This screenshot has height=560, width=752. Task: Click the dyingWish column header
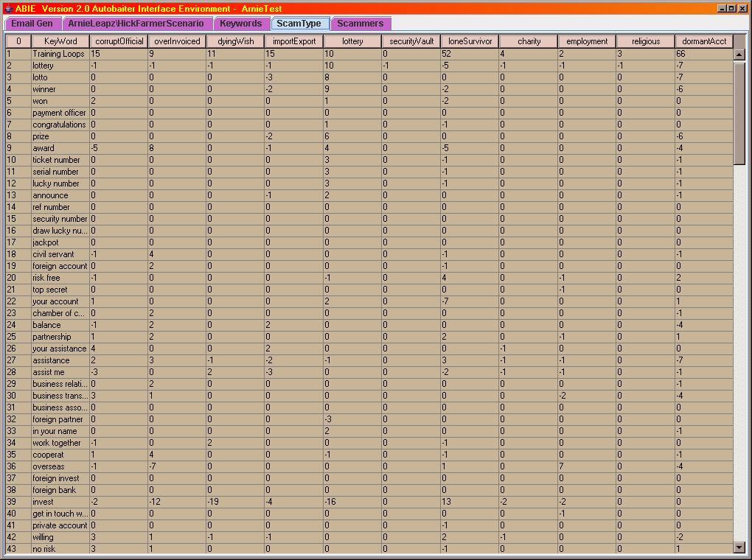236,41
